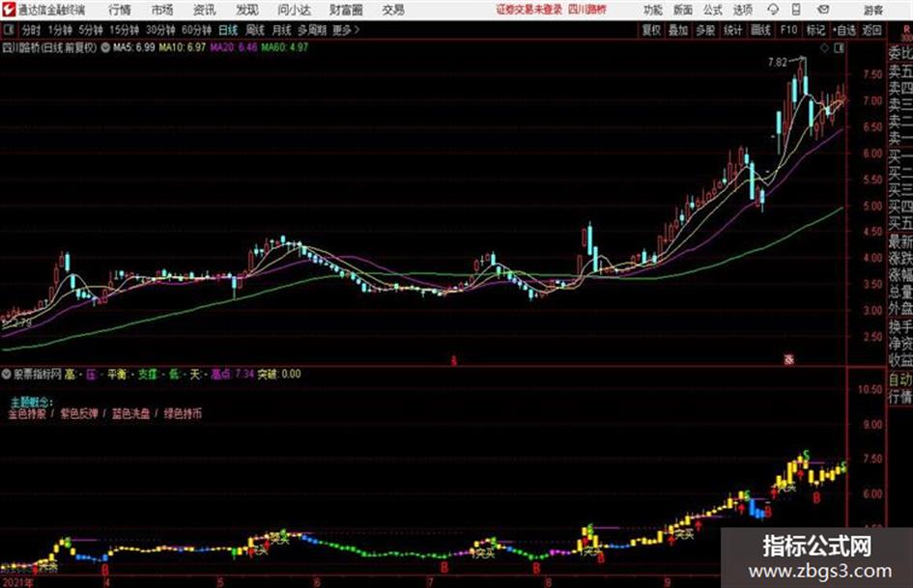Open the 发现 menu
913x588 pixels.
(247, 10)
